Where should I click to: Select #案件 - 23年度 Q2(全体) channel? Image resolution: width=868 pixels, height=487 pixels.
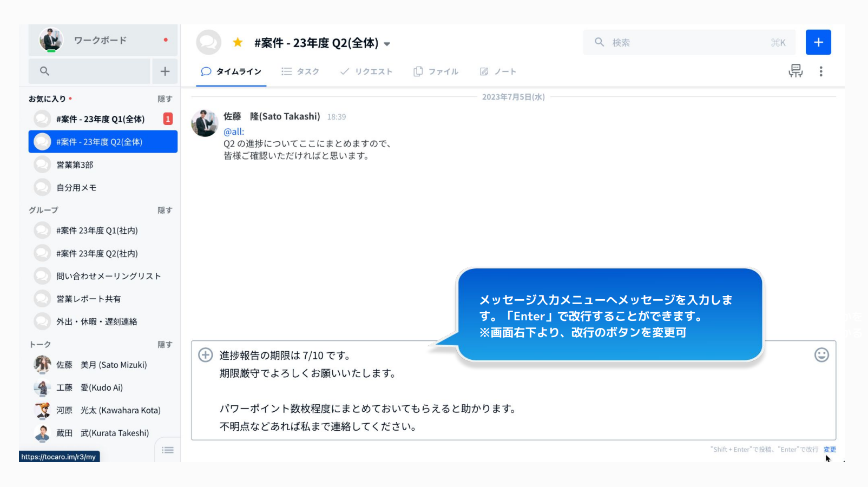point(103,142)
